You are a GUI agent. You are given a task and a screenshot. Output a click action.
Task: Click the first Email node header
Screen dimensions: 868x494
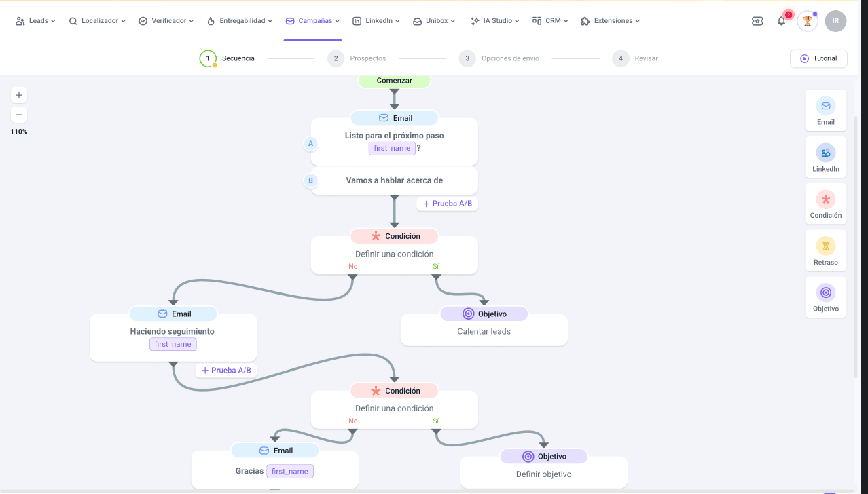pos(395,118)
